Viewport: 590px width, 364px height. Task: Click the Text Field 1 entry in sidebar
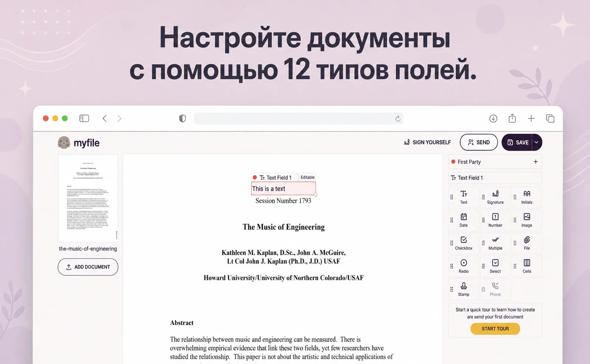click(x=495, y=178)
